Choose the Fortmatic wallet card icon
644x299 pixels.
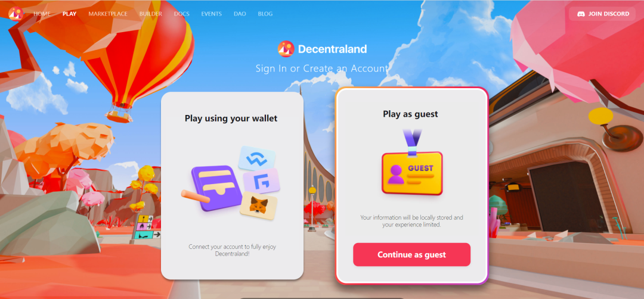point(262,181)
